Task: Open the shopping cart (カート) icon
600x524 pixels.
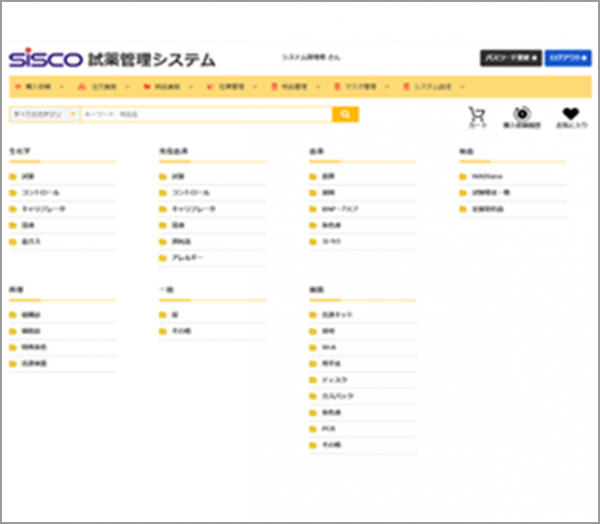Action: [x=477, y=116]
